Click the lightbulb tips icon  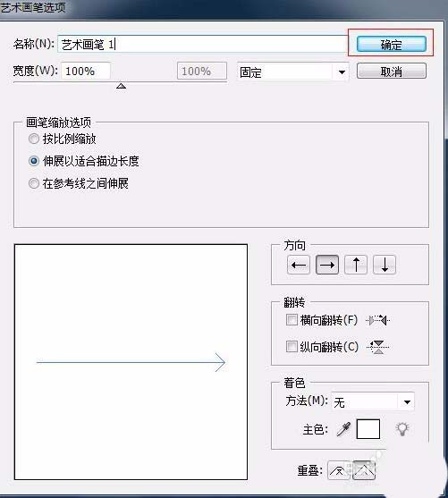[x=402, y=429]
